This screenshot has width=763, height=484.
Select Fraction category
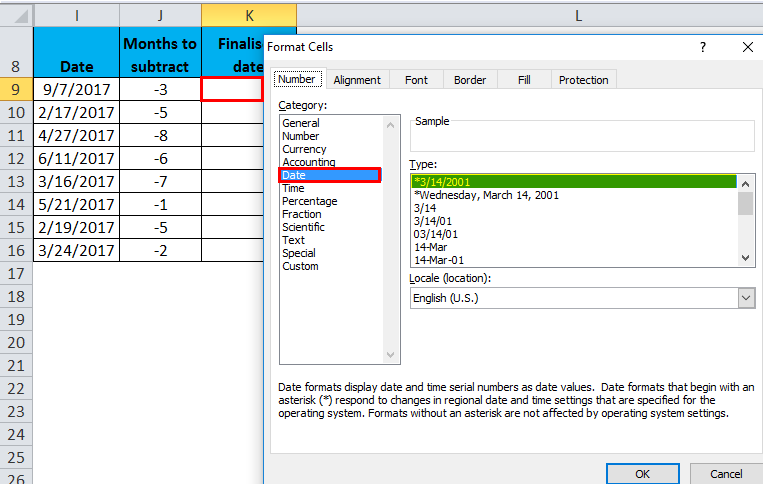pos(302,214)
